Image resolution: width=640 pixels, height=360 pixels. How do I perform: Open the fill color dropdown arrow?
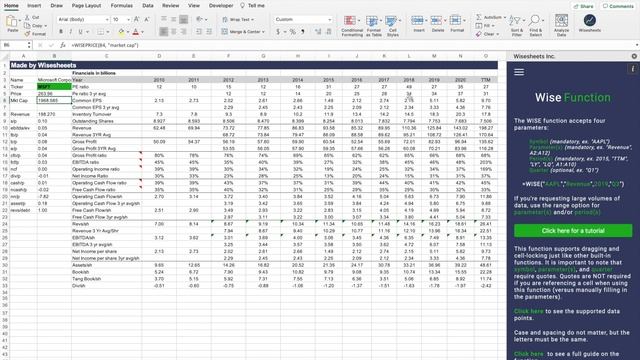click(x=128, y=32)
